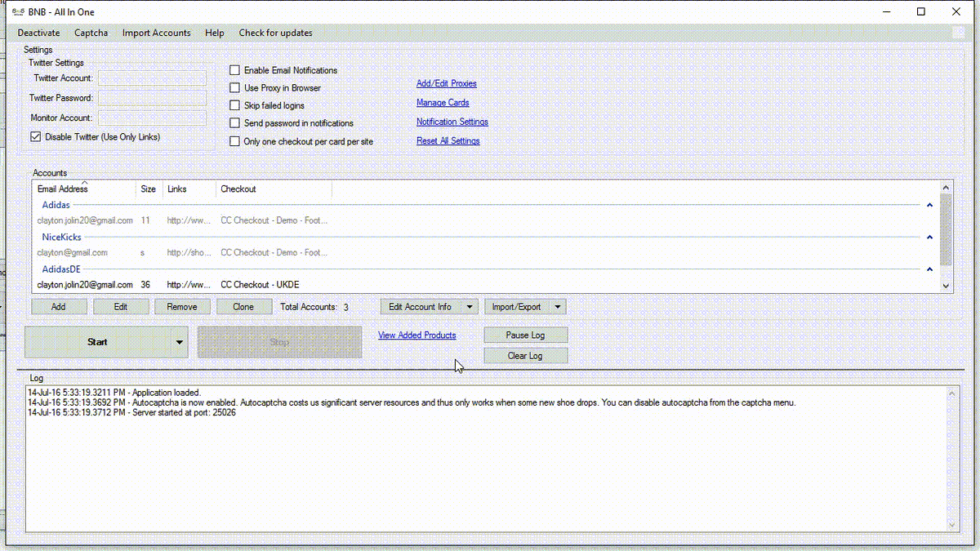Viewport: 980px width, 551px height.
Task: Toggle Disable Twitter (Use Only Links) checkbox
Action: coord(35,137)
